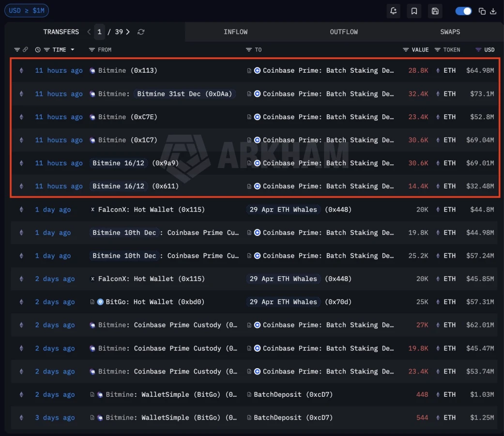Click the link icon in column header
504x436 pixels.
pos(25,49)
